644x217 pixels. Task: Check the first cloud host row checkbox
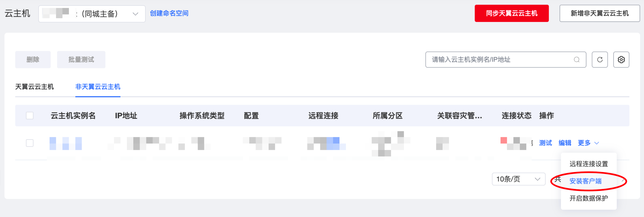(x=30, y=143)
